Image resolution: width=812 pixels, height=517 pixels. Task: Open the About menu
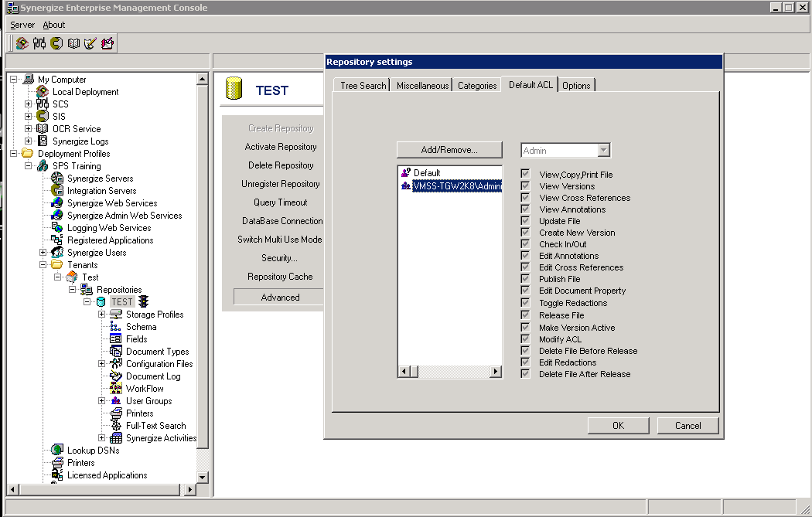(x=54, y=25)
